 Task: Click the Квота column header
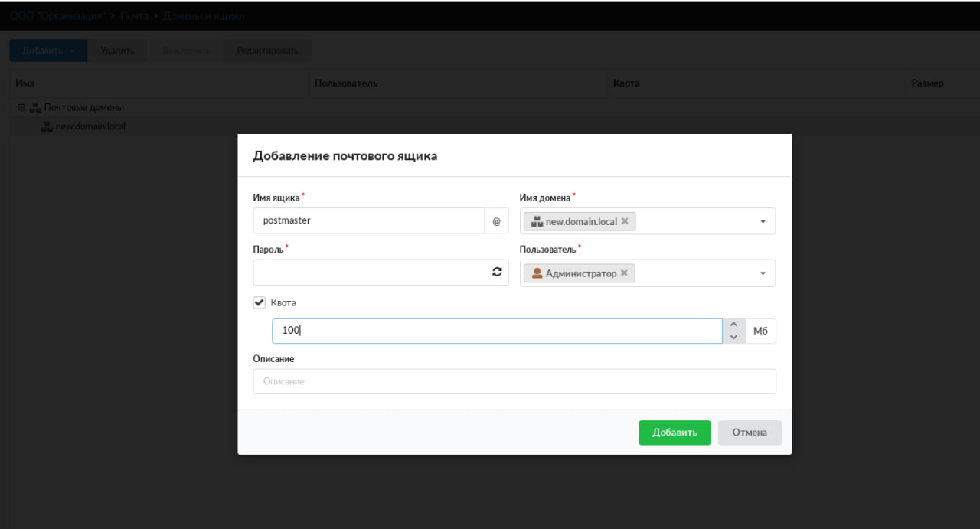pos(756,83)
